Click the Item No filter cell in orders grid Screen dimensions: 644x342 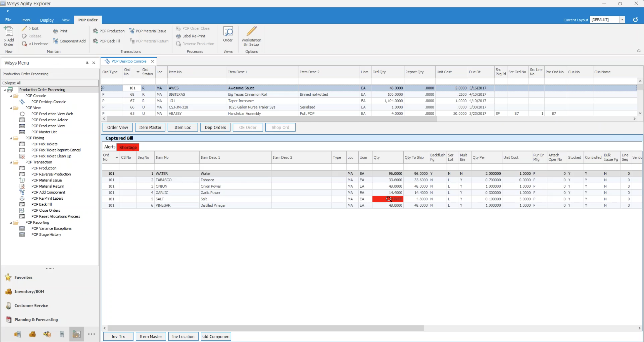click(197, 82)
